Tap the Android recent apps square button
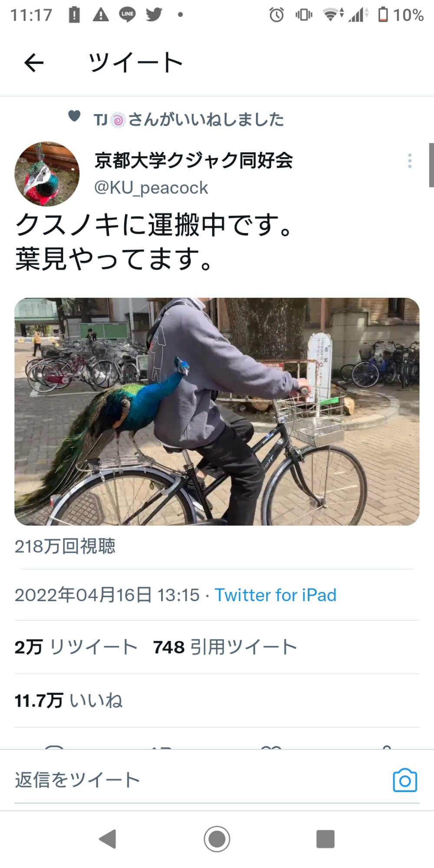Screen dimensions: 434x868 pos(325,839)
